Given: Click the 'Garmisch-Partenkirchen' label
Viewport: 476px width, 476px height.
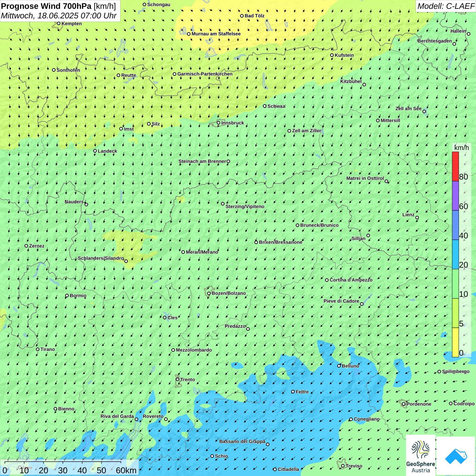Looking at the screenshot, I should coord(205,74).
